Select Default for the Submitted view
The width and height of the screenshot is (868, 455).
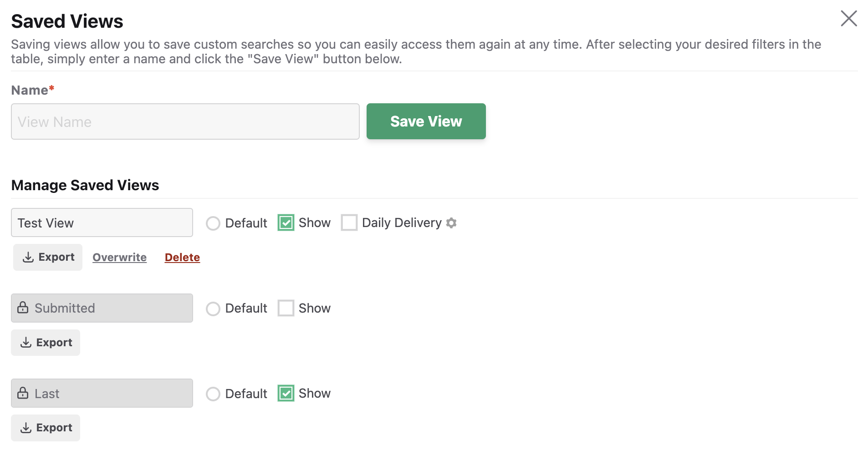click(213, 309)
